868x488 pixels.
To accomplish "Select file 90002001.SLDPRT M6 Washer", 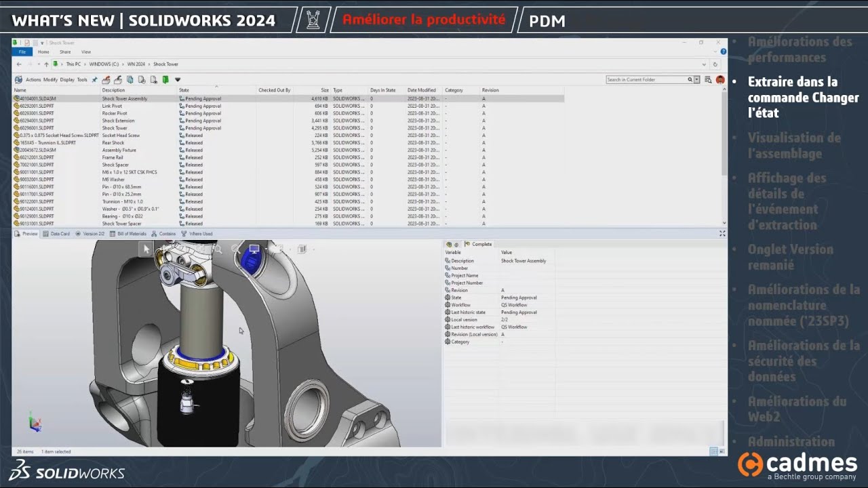I will (x=288, y=180).
